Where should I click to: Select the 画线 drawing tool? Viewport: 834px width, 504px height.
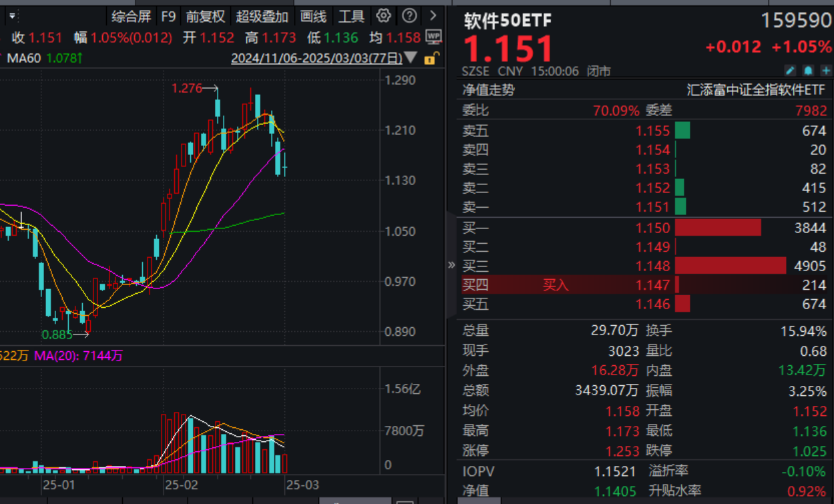click(x=312, y=16)
